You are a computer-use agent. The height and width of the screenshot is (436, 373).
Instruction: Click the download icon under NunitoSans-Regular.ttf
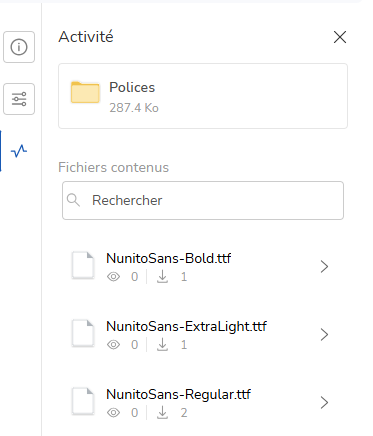[162, 413]
